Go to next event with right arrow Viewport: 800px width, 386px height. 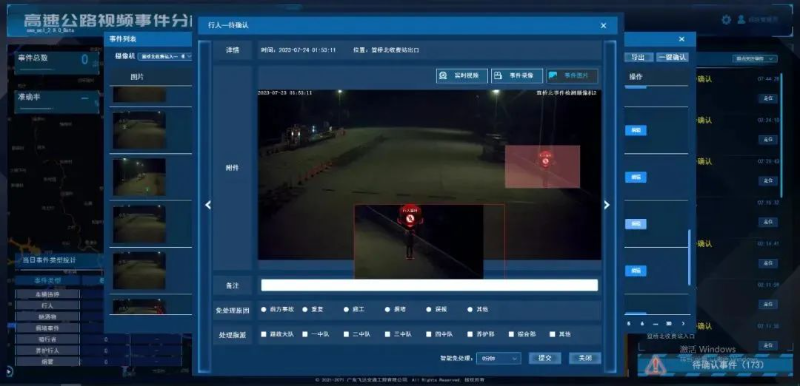[607, 205]
